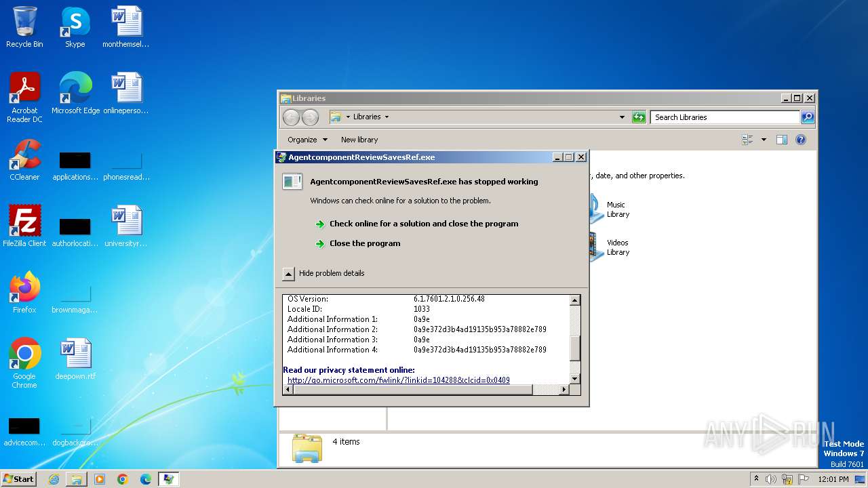
Task: Launch FileZilla Client shortcut
Action: click(x=24, y=226)
